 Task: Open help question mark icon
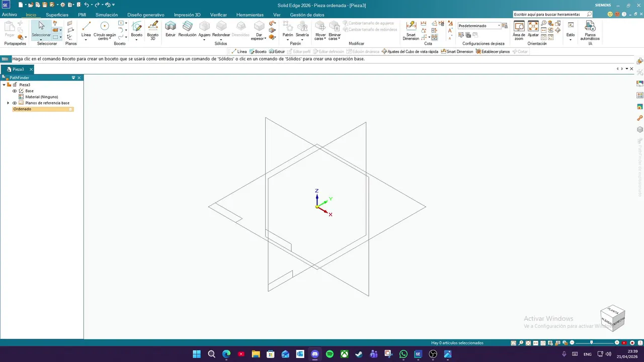pos(624,15)
